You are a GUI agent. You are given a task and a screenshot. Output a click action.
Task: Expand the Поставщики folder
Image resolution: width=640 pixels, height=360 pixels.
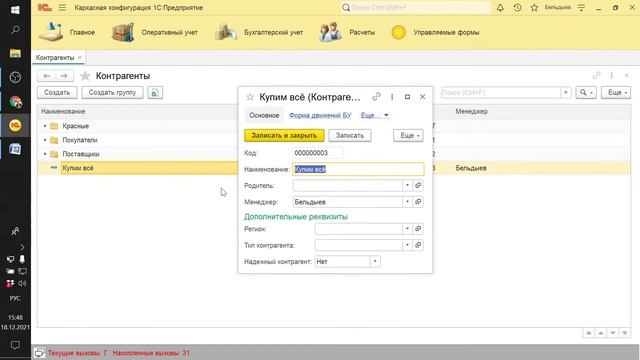pos(45,154)
